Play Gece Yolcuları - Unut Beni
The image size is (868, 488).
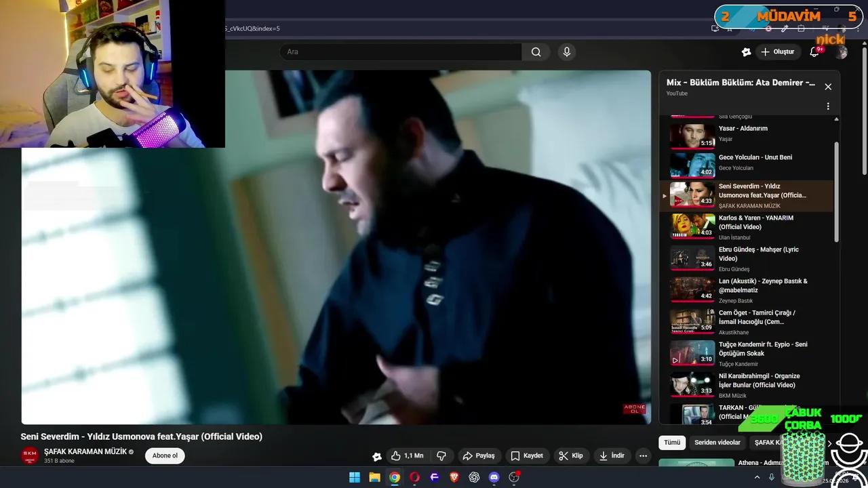tap(746, 165)
